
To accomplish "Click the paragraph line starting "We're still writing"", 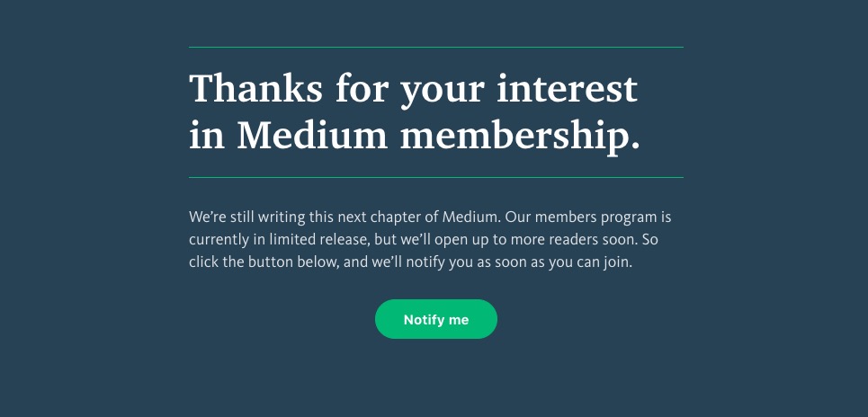I will [430, 217].
